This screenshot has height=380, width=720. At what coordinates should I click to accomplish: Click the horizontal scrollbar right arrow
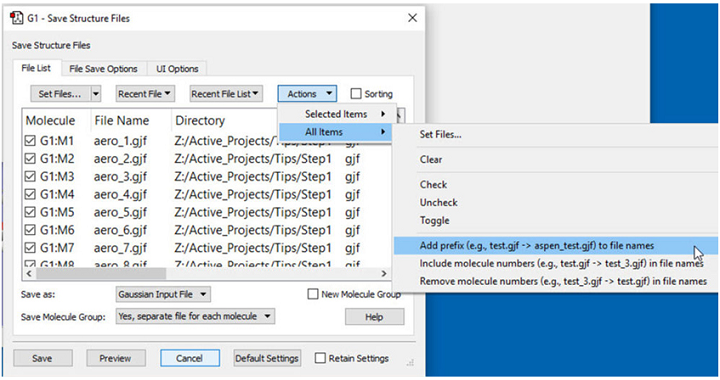384,274
